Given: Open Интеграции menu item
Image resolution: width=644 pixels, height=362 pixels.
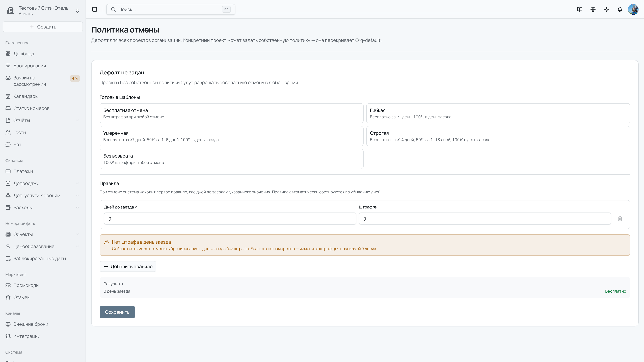Looking at the screenshot, I should tap(43, 336).
